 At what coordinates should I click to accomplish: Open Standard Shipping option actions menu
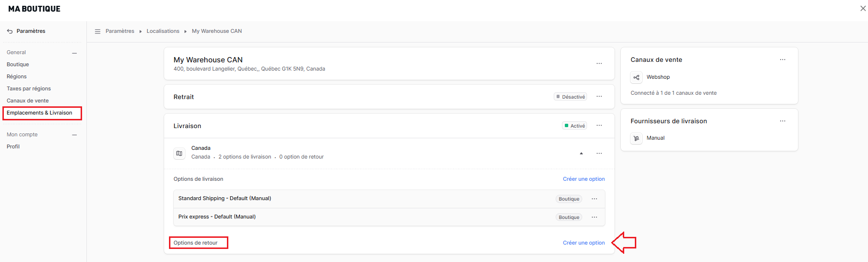[x=594, y=199]
